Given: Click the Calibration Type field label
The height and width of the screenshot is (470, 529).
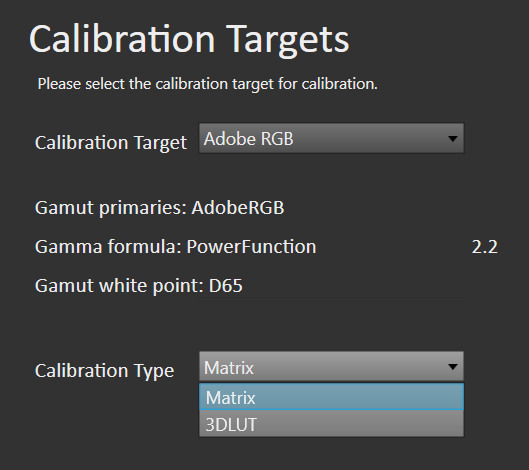Looking at the screenshot, I should [104, 370].
